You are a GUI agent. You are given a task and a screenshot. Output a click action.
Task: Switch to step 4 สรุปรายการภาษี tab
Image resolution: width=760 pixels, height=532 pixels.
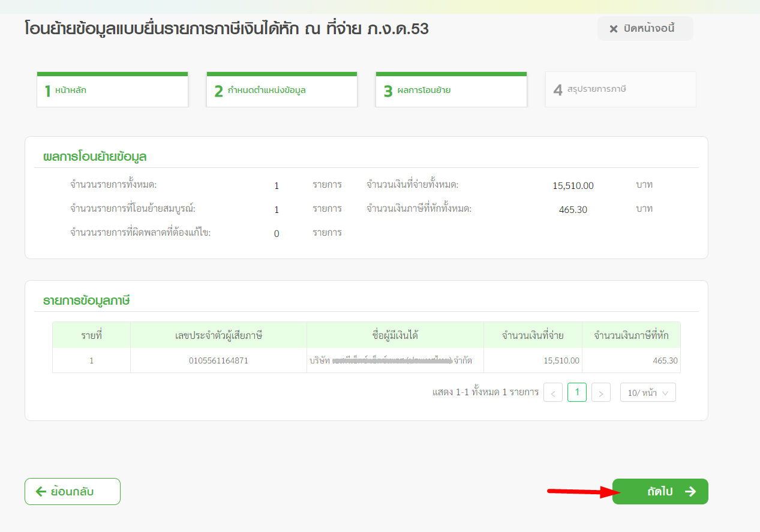point(620,90)
